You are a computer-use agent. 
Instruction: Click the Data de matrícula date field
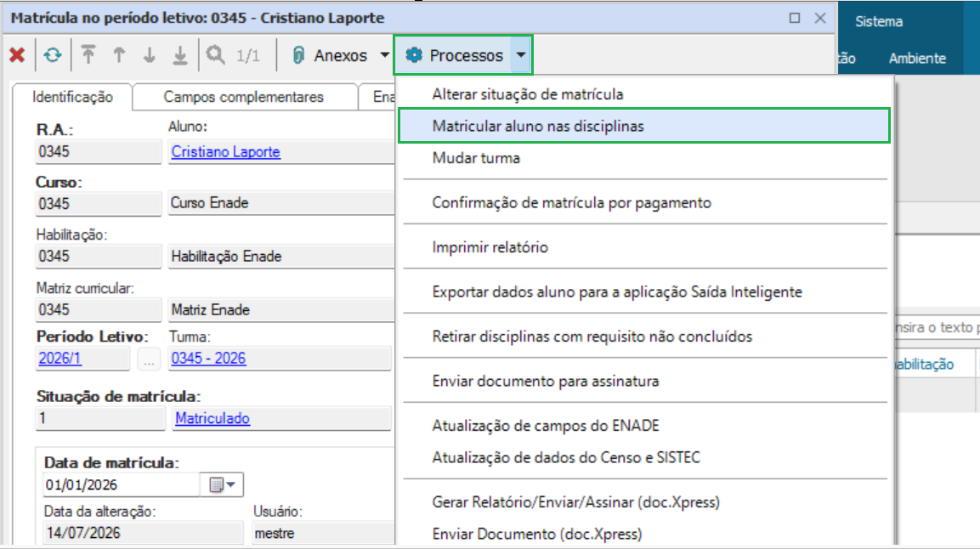point(122,484)
